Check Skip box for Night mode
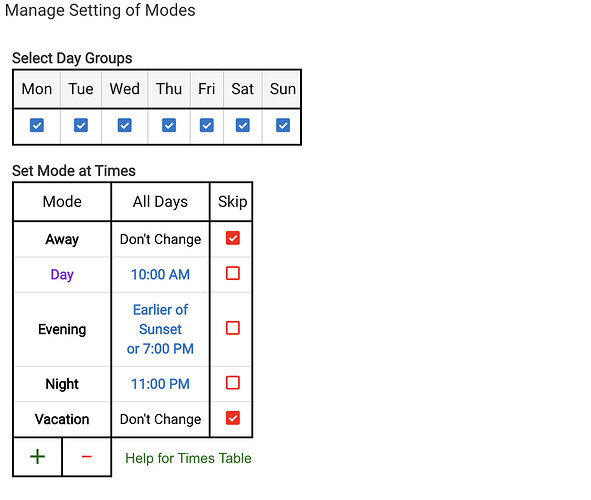This screenshot has width=591, height=500. [233, 383]
